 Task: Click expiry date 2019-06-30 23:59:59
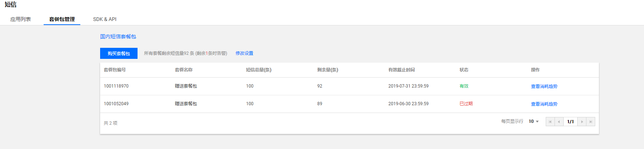click(409, 104)
